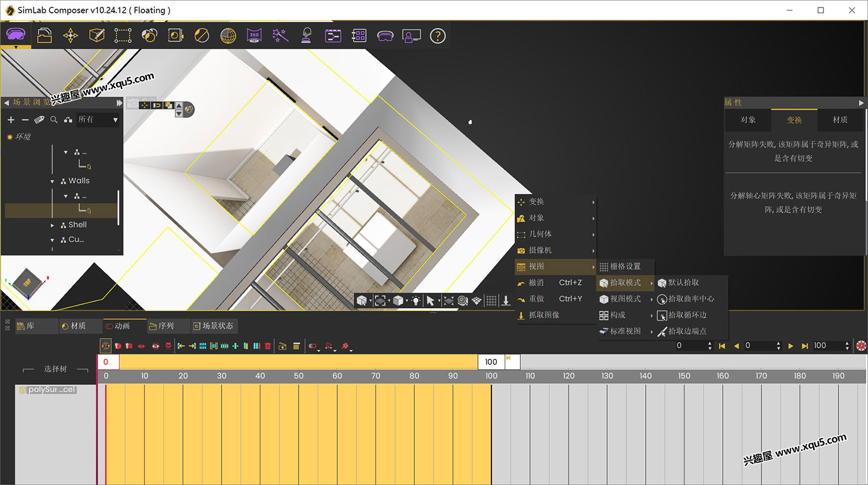Click the open file folder icon
This screenshot has width=868, height=485.
pos(45,36)
